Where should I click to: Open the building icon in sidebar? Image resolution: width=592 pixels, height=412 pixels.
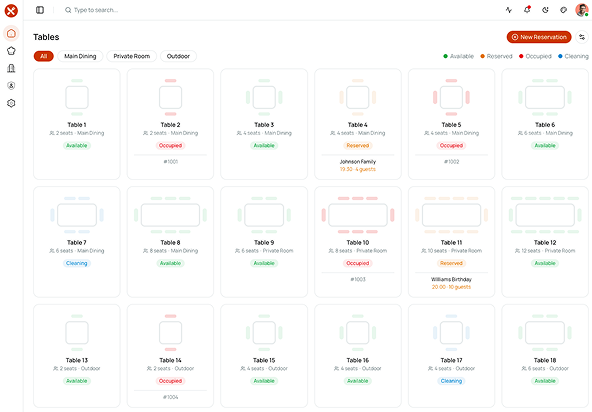[x=11, y=68]
